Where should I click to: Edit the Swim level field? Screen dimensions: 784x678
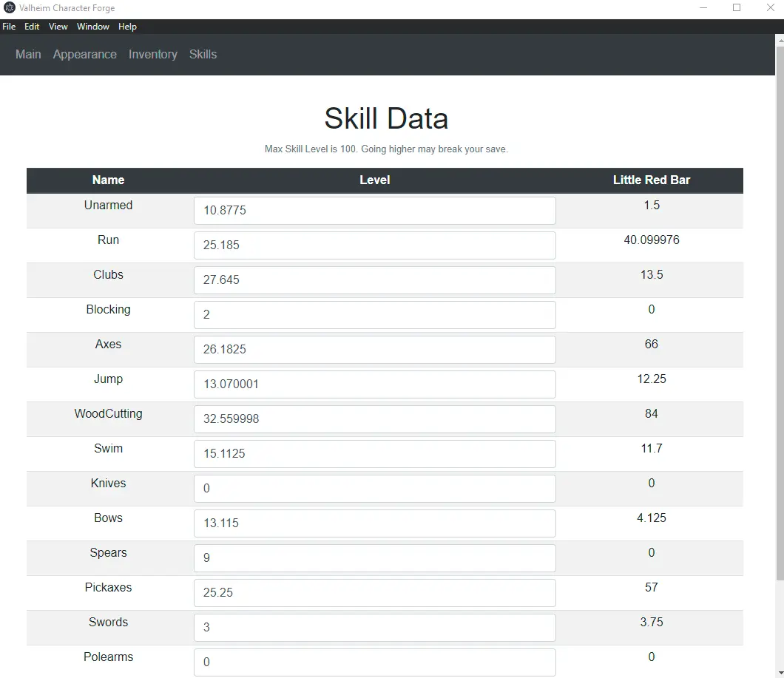[374, 453]
